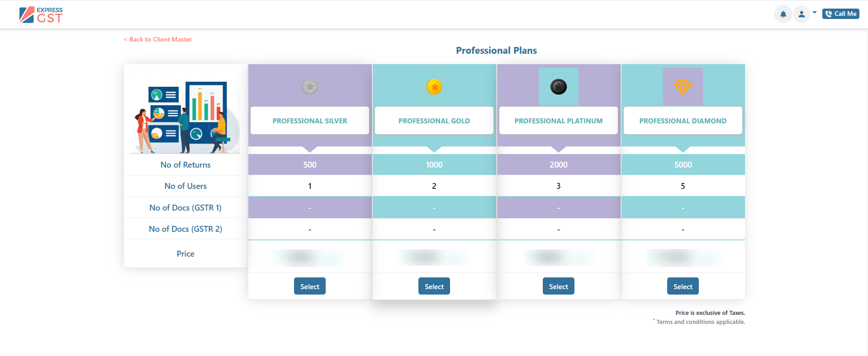Click 'Terms and conditions applicable.' note
868x356 pixels.
tap(701, 322)
